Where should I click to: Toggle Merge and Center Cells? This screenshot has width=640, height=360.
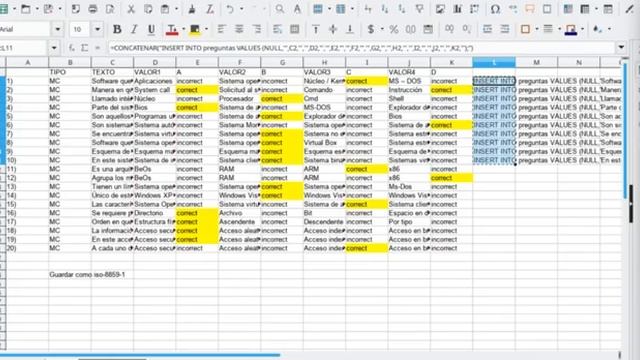(x=294, y=29)
